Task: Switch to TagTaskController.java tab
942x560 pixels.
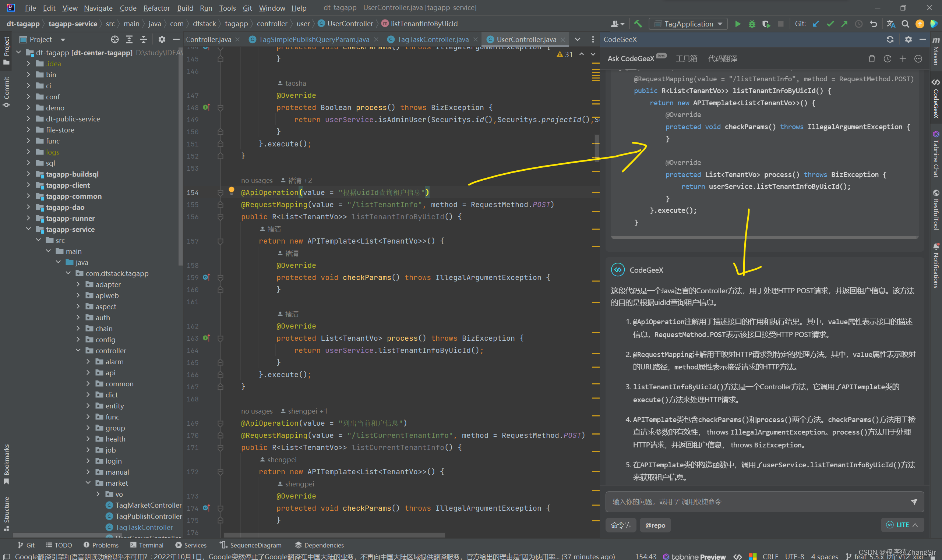Action: point(433,39)
